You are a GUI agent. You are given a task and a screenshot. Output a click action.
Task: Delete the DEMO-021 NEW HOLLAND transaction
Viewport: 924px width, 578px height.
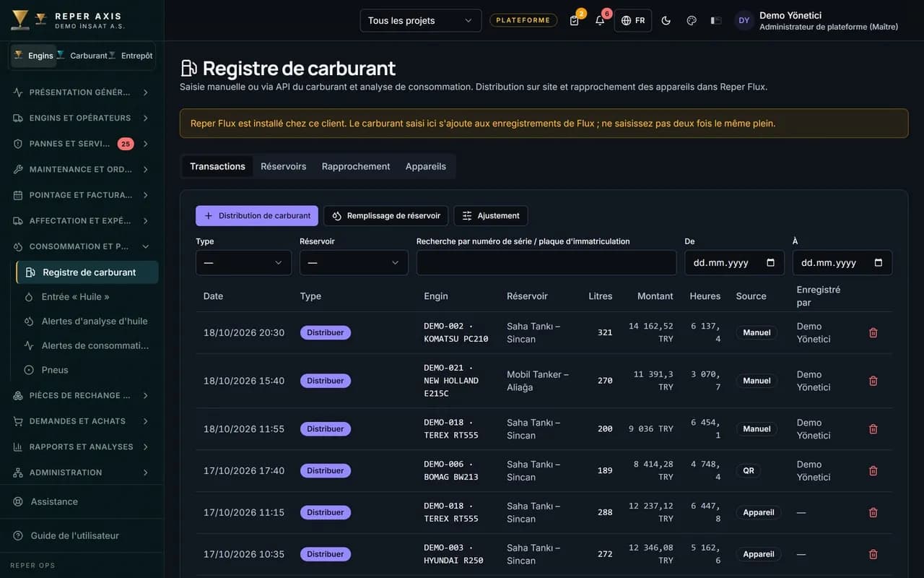pyautogui.click(x=873, y=381)
